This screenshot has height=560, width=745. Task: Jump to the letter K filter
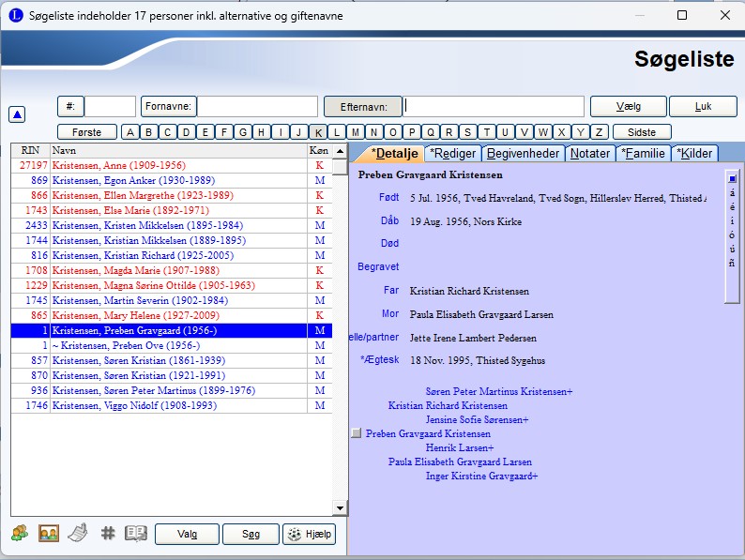click(x=319, y=132)
